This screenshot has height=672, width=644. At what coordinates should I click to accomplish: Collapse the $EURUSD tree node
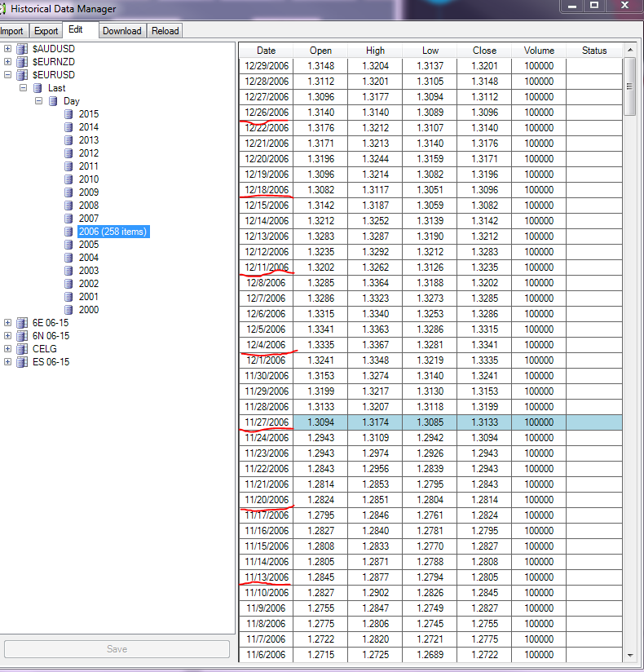tap(7, 75)
